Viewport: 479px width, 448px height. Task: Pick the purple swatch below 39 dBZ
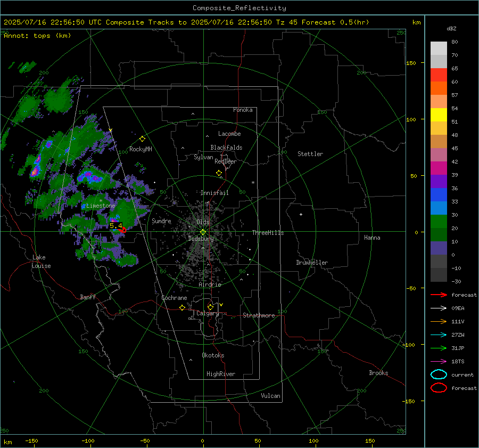tap(439, 182)
